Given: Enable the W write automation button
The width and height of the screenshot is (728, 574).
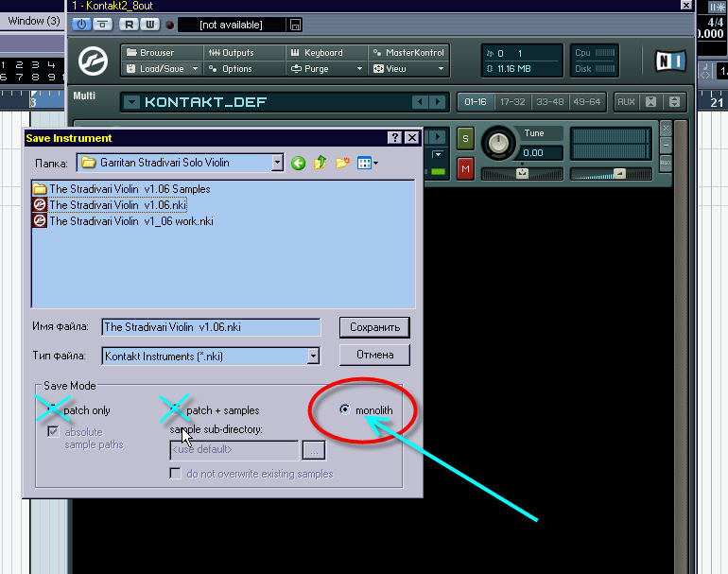Looking at the screenshot, I should 150,25.
